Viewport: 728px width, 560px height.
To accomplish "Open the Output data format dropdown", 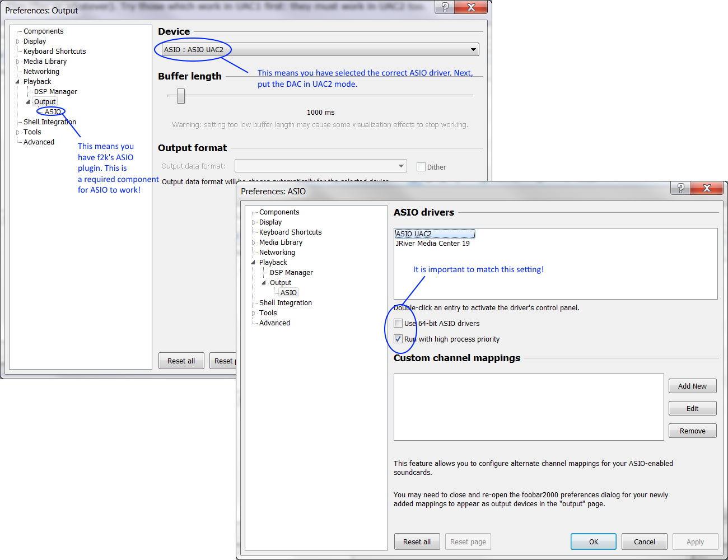I will click(320, 166).
